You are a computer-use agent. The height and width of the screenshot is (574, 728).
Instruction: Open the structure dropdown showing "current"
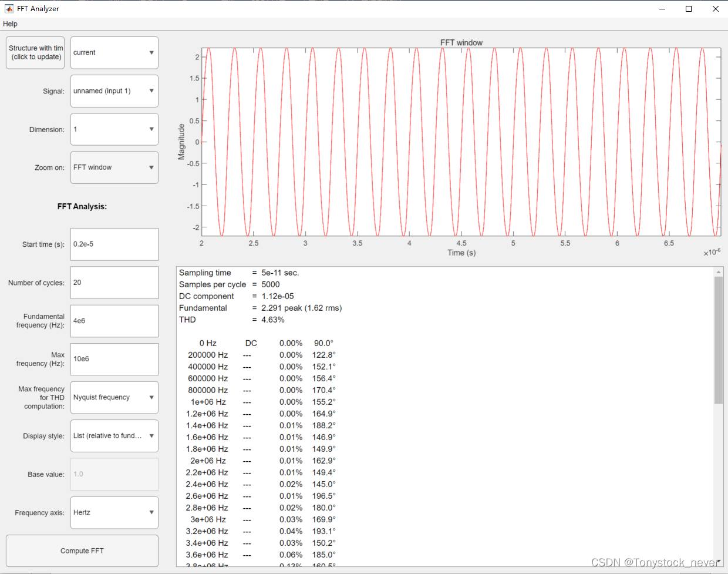(x=114, y=52)
